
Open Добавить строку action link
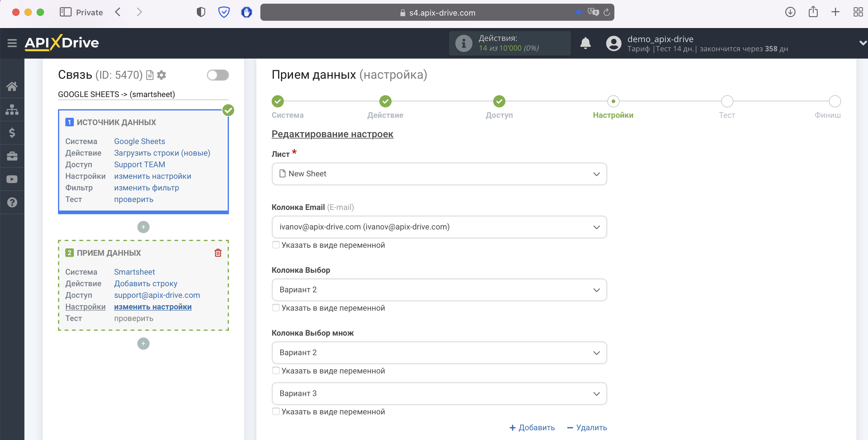coord(146,283)
